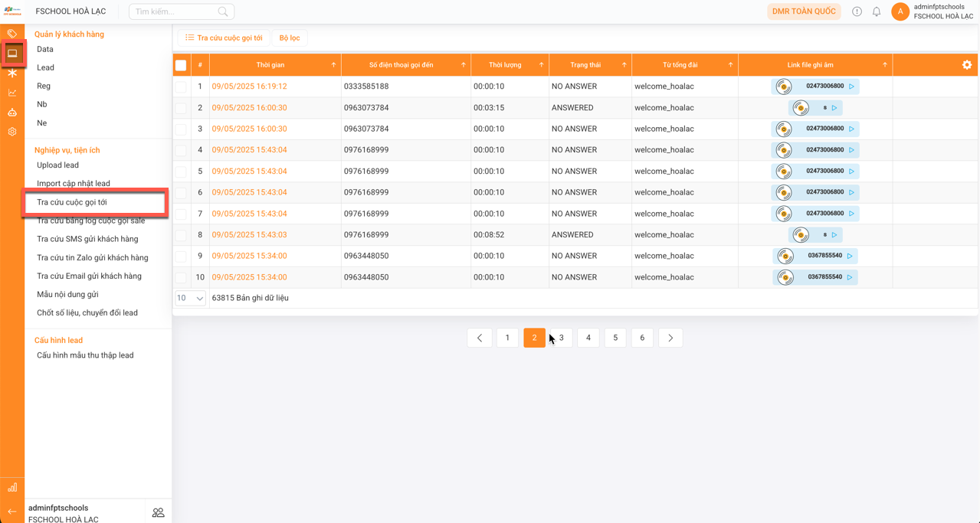Go to next page arrow

point(670,338)
